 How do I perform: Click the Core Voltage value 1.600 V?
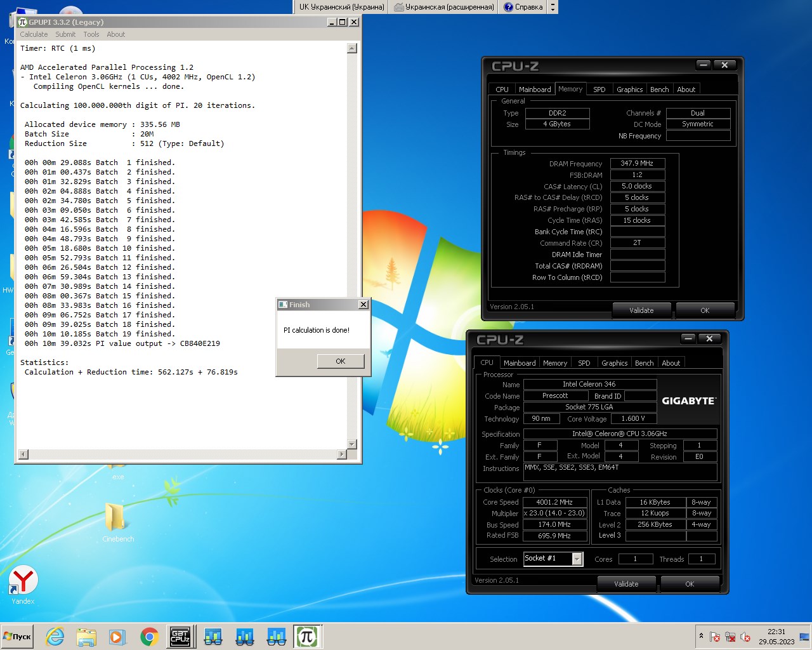coord(633,418)
